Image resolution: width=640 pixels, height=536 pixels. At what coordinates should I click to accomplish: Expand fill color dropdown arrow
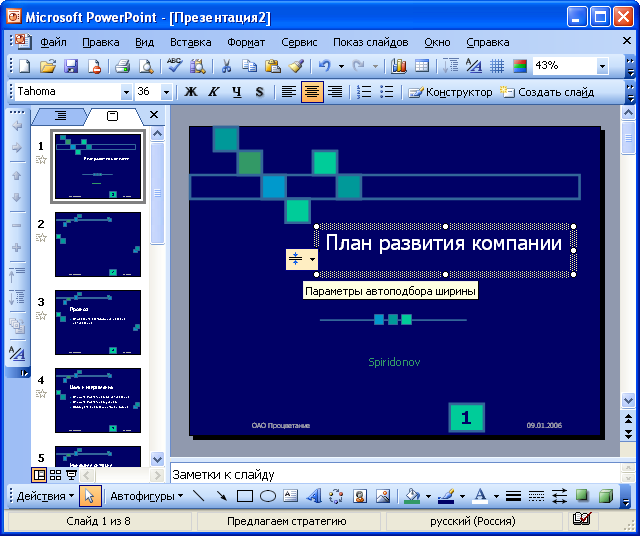[428, 496]
